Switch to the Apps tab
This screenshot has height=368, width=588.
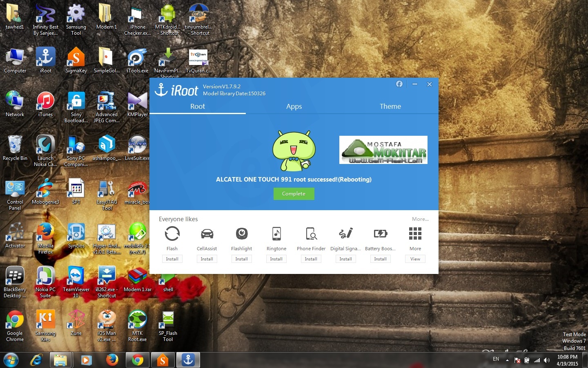click(294, 106)
